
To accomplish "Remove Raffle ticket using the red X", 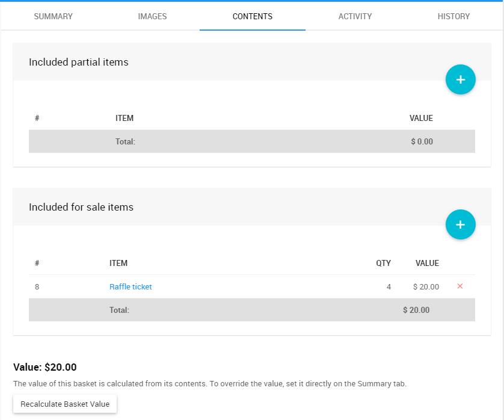I will [x=460, y=286].
